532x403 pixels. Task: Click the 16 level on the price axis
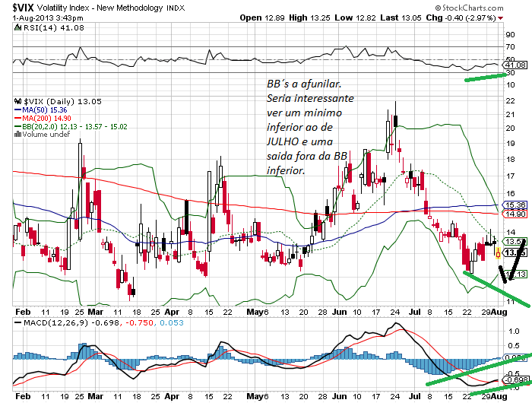click(x=510, y=194)
